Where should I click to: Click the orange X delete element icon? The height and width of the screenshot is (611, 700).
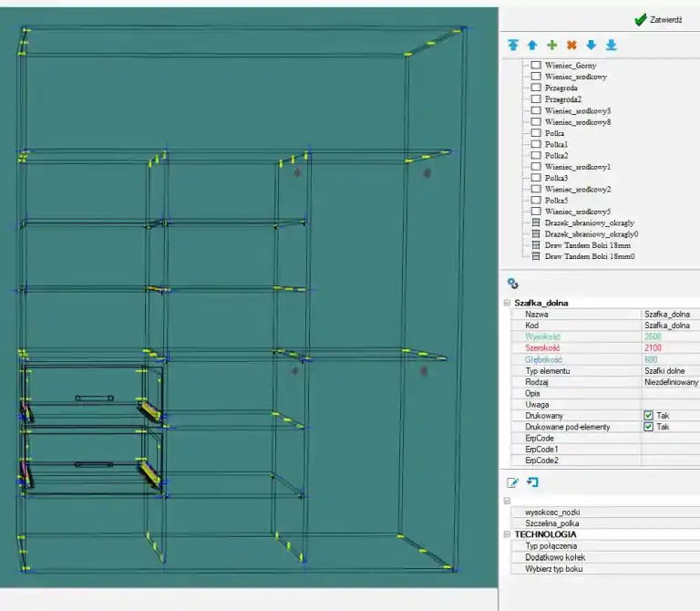pos(571,45)
